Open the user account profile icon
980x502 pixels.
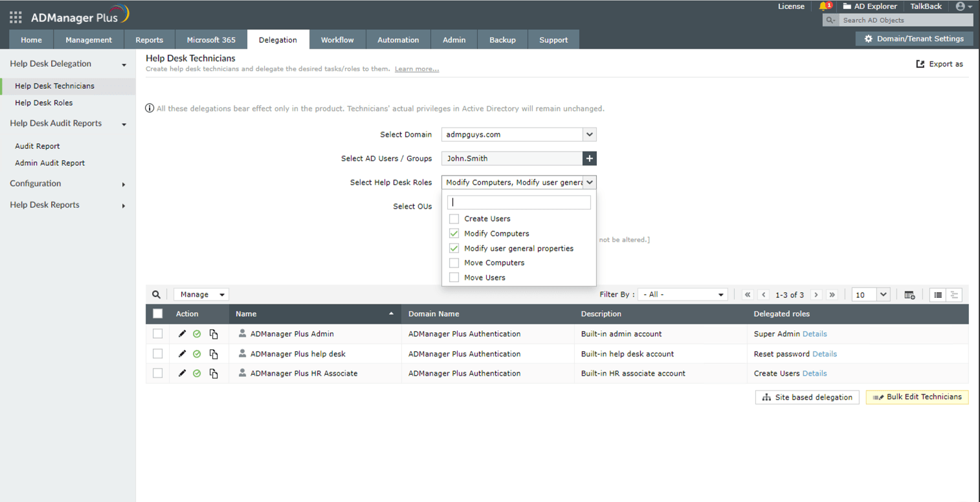tap(961, 6)
